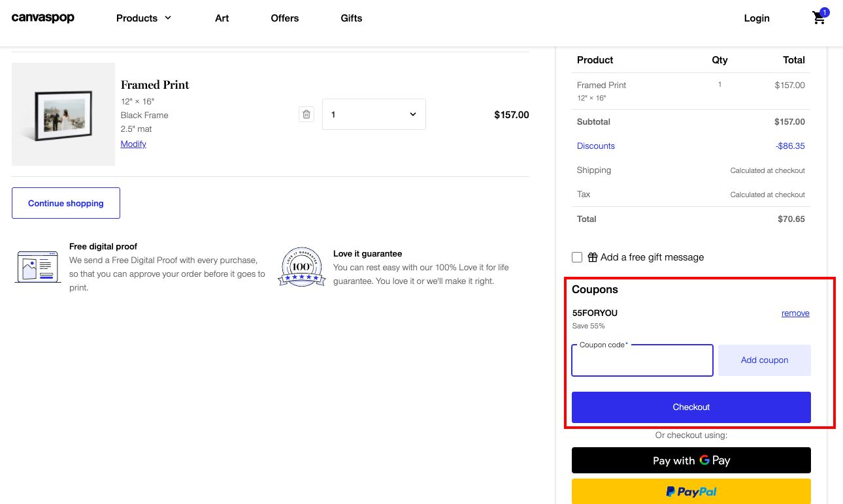
Task: Open the Framed Print quantity dropdown
Action: pos(374,114)
